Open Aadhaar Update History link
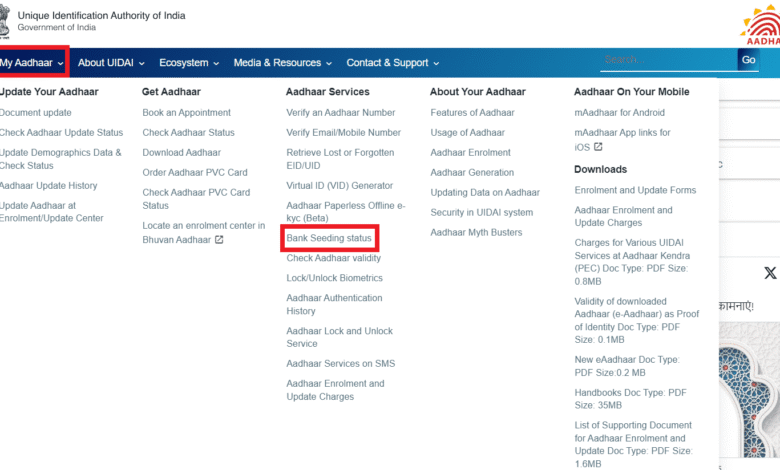The image size is (780, 470). tap(49, 186)
